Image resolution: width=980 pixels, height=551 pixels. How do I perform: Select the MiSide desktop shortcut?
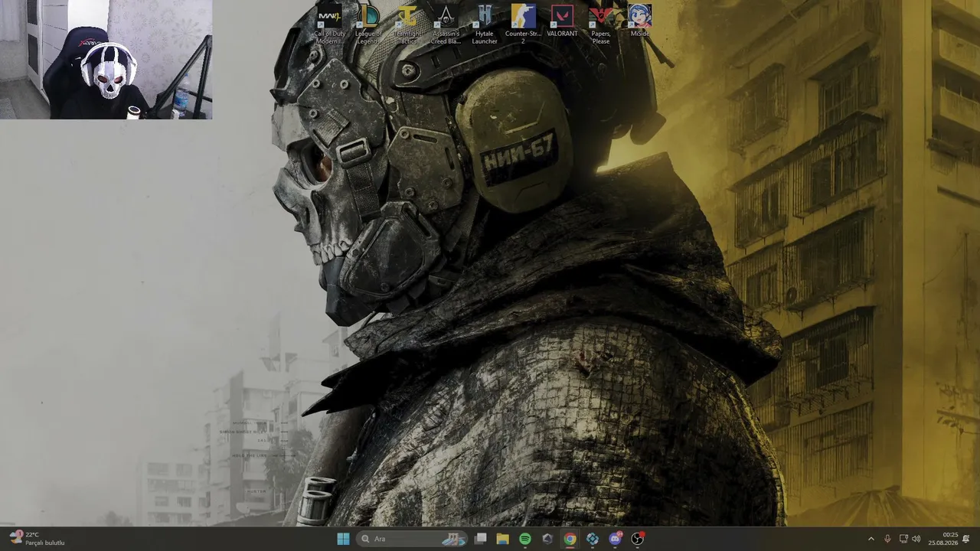point(640,21)
